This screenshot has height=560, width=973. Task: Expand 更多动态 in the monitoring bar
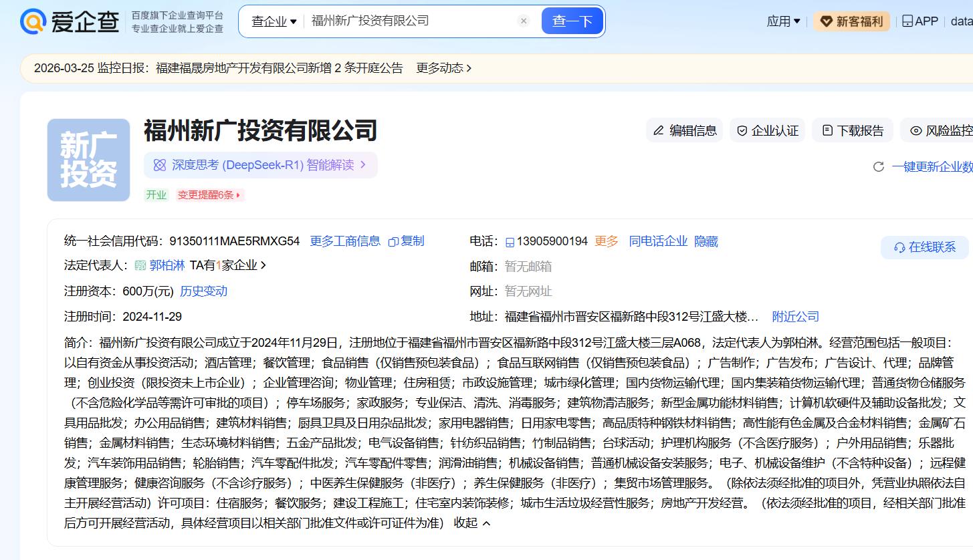[x=443, y=68]
